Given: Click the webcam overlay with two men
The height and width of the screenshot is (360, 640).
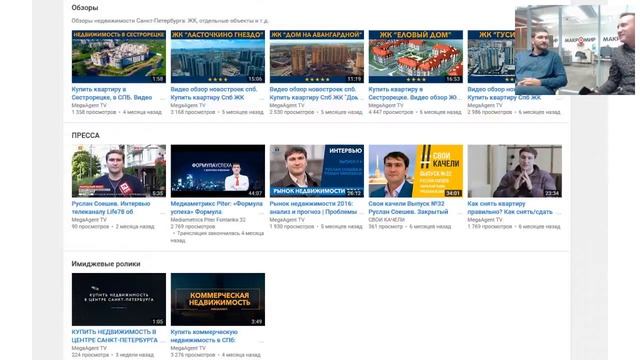Looking at the screenshot, I should click(x=575, y=50).
